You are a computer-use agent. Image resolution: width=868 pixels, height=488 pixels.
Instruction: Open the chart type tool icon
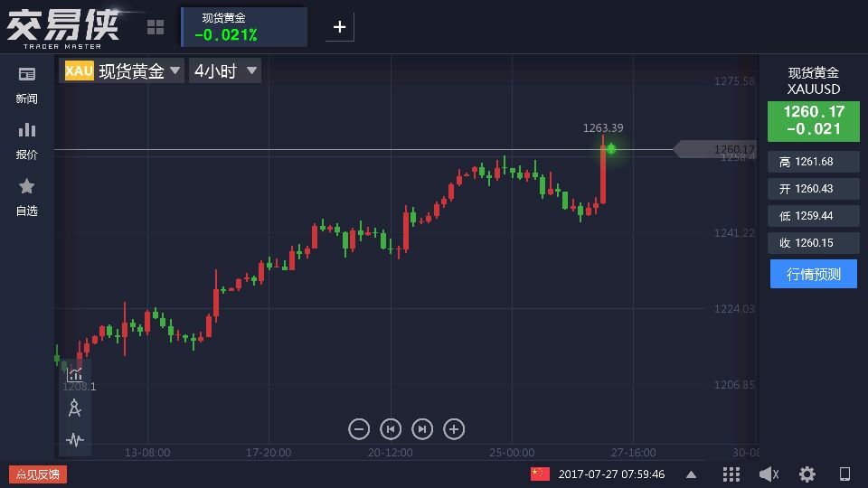click(75, 372)
